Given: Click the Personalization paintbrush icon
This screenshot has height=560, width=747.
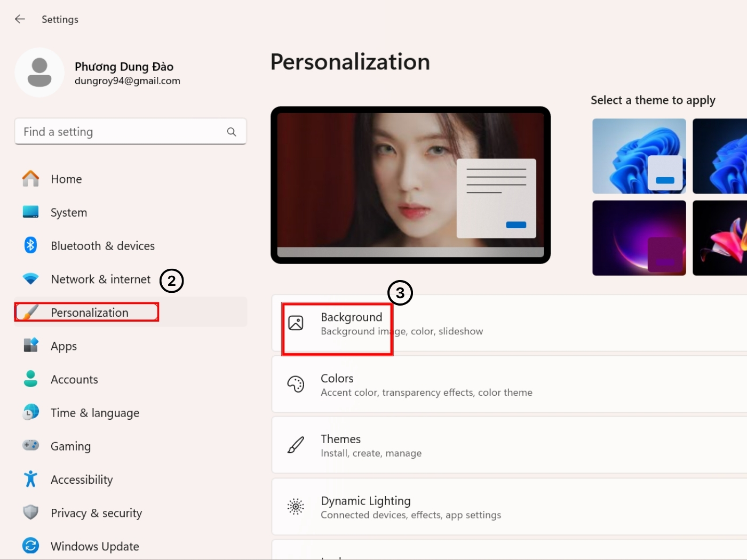Looking at the screenshot, I should [30, 312].
